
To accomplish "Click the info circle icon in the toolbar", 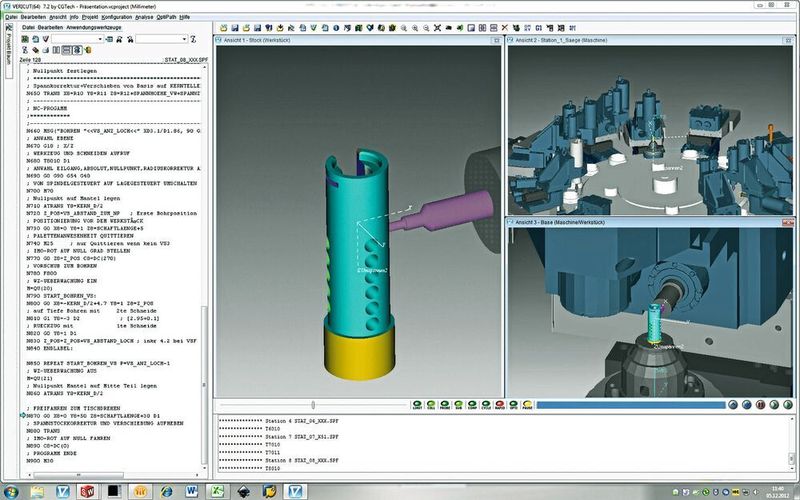I will click(336, 28).
